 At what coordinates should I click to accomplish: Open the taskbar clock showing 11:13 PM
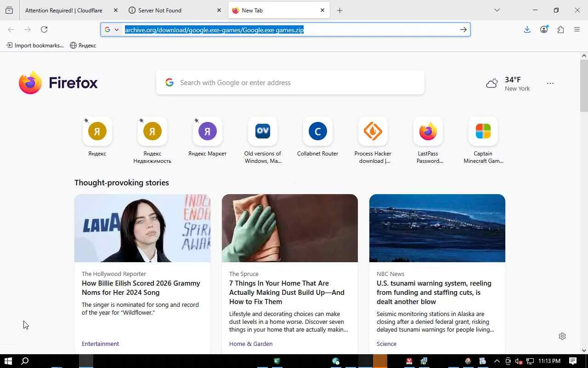tap(549, 361)
